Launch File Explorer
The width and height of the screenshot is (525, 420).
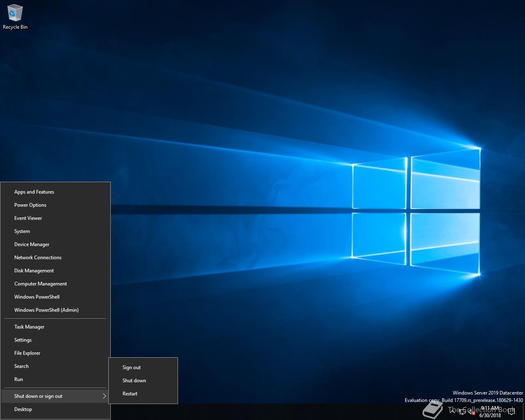point(55,353)
